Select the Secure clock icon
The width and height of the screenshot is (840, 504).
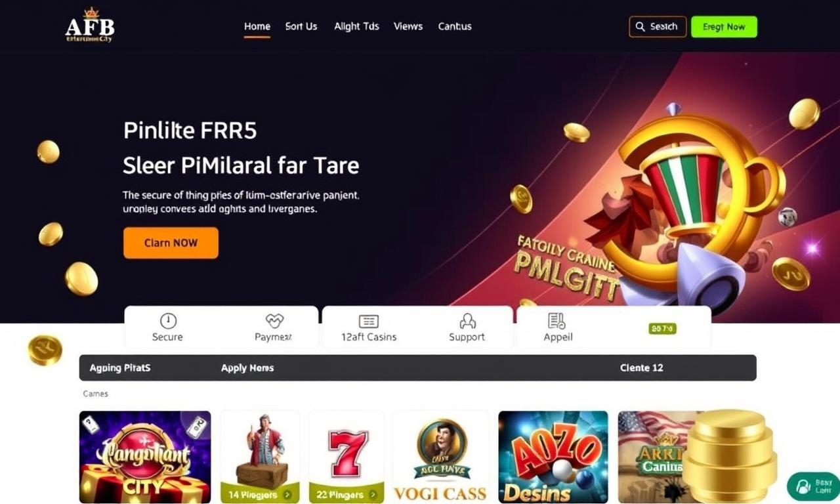[x=168, y=321]
